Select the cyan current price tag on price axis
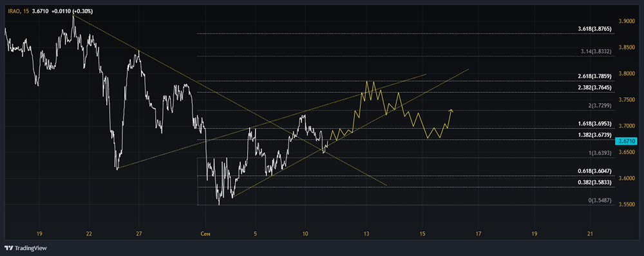 click(x=627, y=141)
